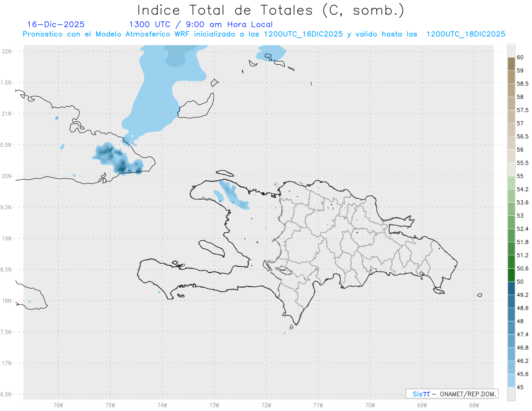Click the legend value '54.2'
Viewport: 532px width, 411px height.
(523, 189)
